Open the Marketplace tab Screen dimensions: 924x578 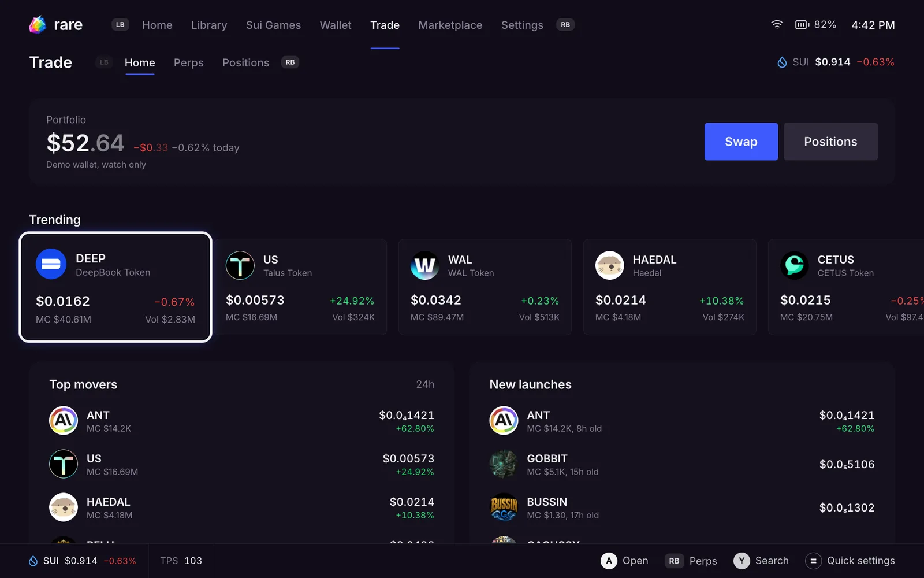click(450, 25)
